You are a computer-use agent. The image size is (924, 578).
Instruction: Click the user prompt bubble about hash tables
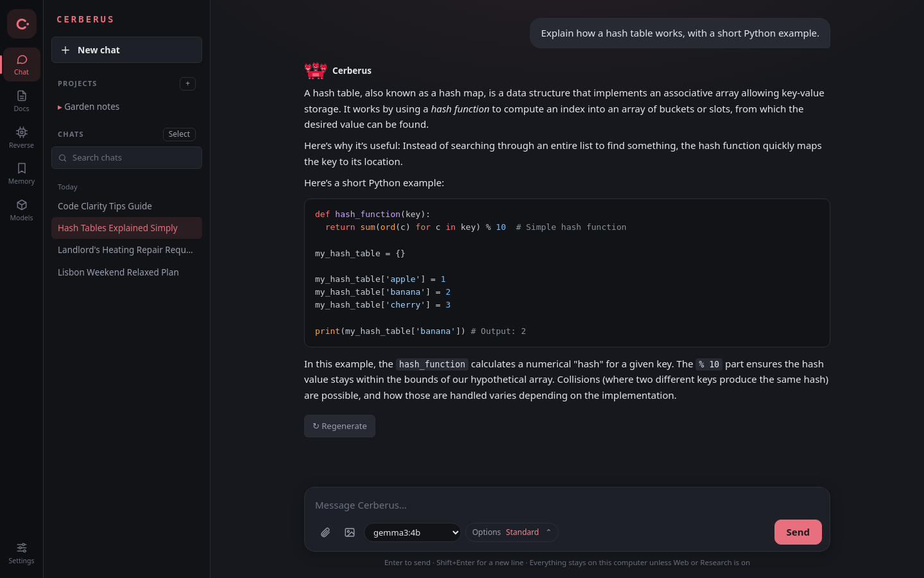[x=680, y=33]
